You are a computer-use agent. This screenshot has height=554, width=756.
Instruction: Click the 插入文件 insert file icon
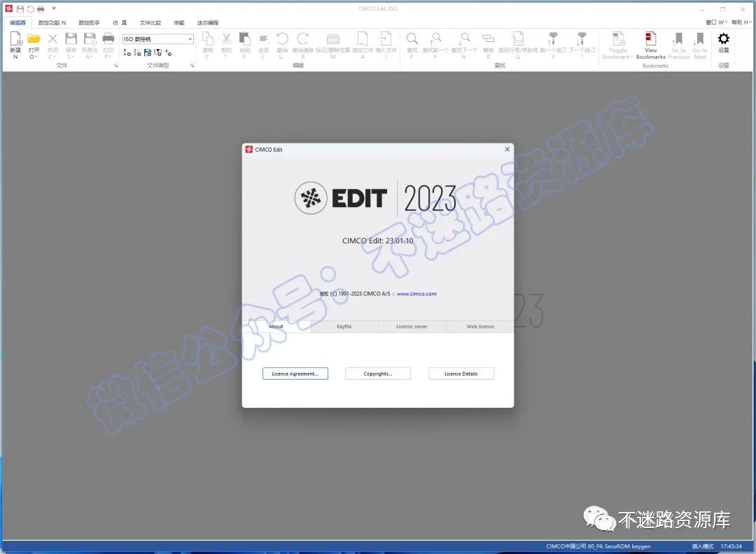(x=386, y=39)
